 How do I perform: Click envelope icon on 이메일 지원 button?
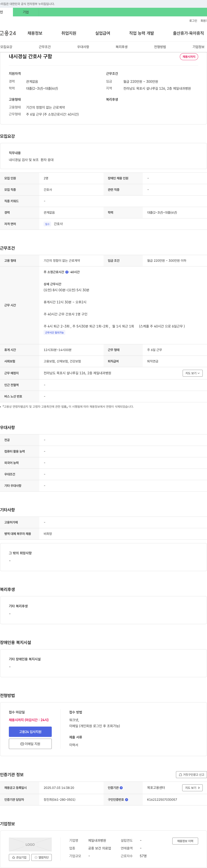(22, 744)
